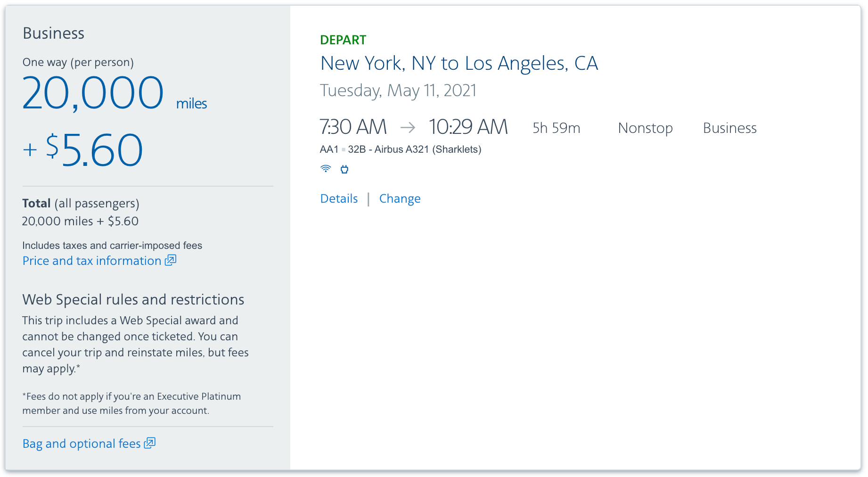
Task: Open the flight Details link
Action: point(339,198)
